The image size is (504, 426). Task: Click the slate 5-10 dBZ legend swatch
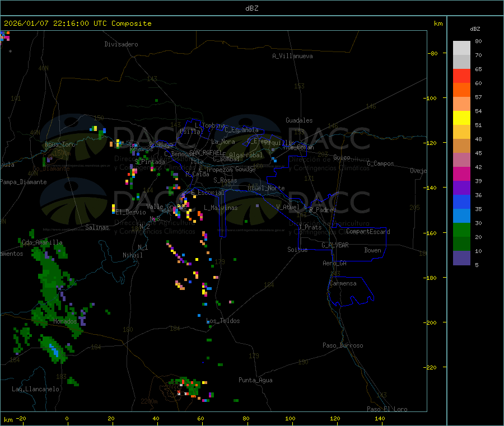coord(461,258)
